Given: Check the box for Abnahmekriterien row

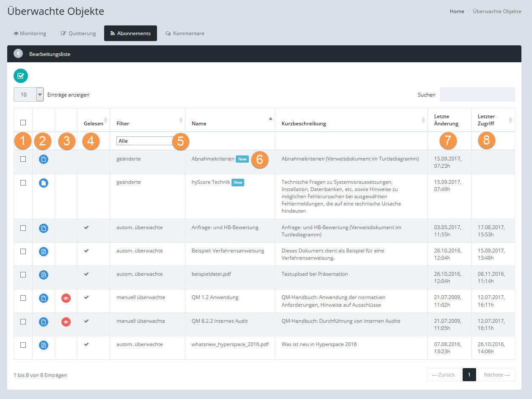Looking at the screenshot, I should pos(23,159).
